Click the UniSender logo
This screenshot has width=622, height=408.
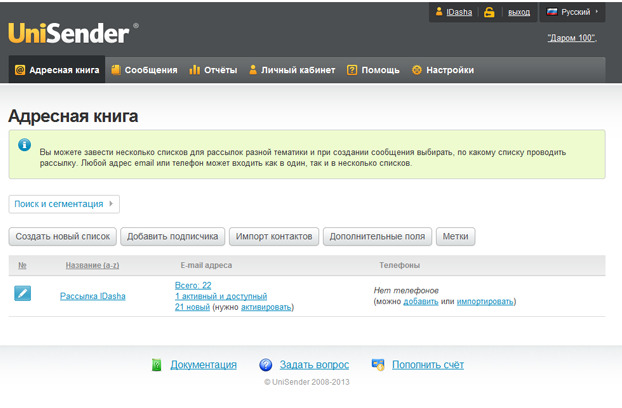(71, 33)
